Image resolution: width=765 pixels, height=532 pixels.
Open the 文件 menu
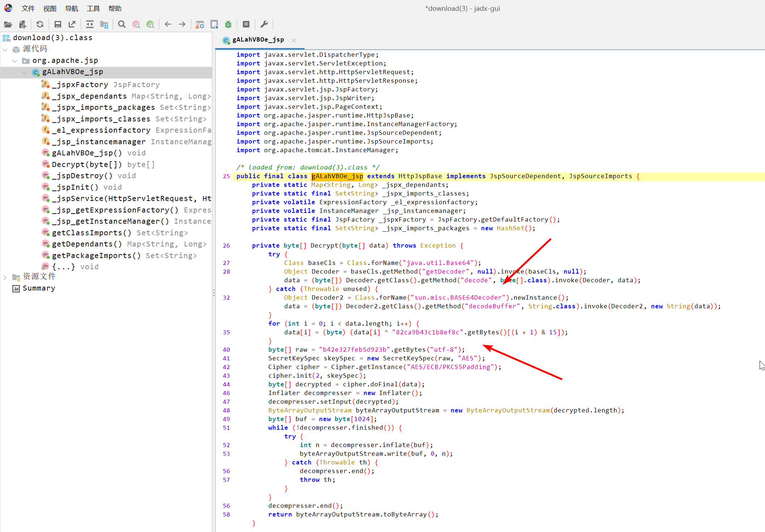point(28,8)
